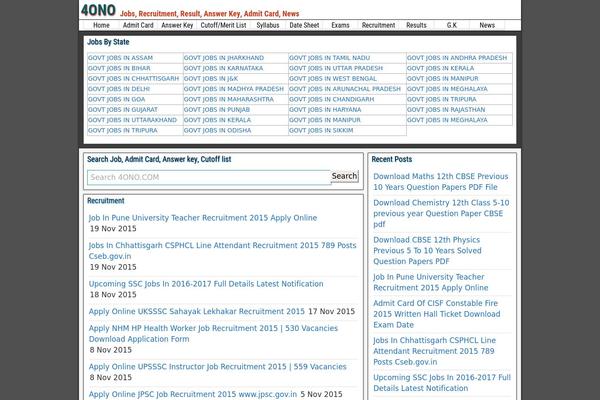600x400 pixels.
Task: Click Govt Jobs in Karnataka
Action: tap(223, 68)
